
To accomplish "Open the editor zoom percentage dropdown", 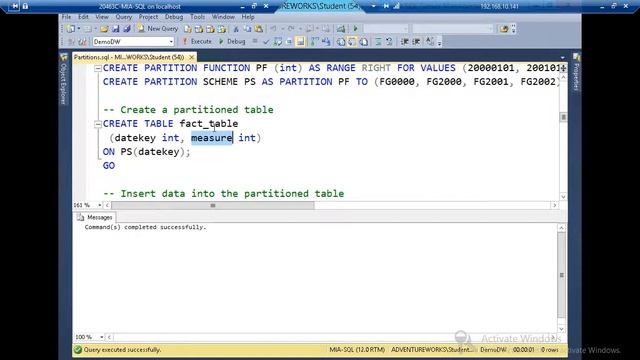I will 100,205.
